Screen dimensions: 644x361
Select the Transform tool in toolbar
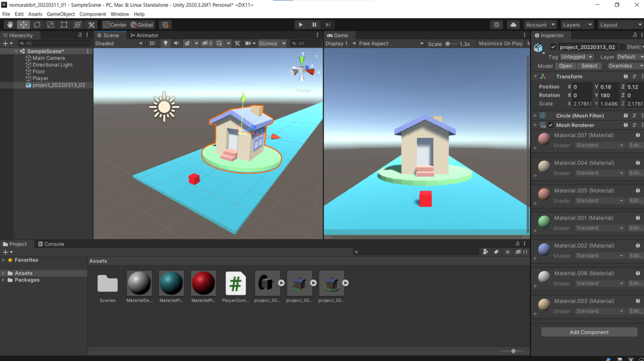click(x=77, y=25)
